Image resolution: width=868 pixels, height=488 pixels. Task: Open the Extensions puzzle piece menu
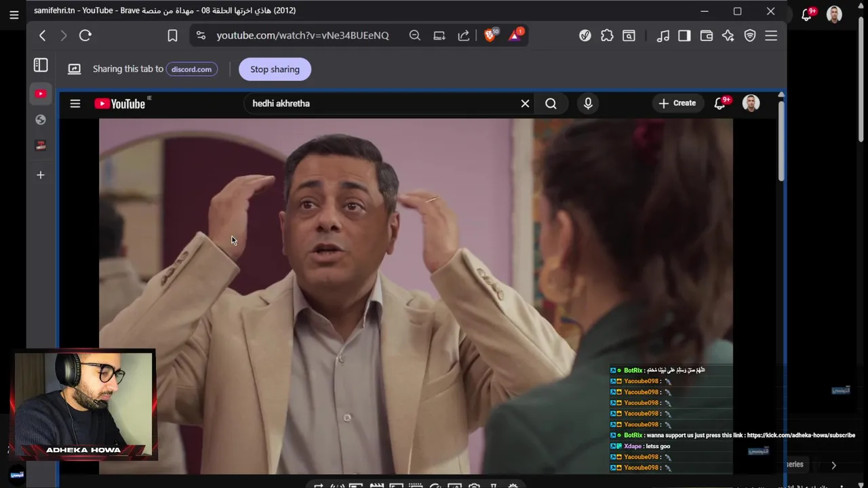[x=607, y=35]
